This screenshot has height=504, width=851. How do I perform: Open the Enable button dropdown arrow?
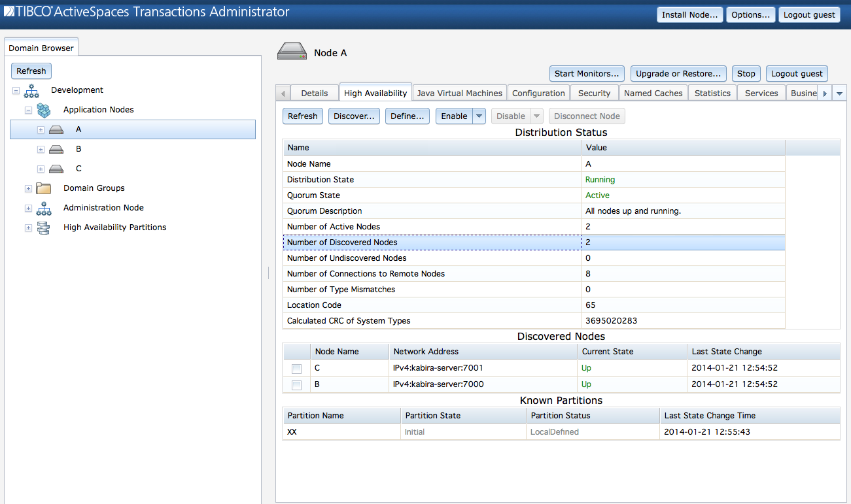(x=479, y=116)
